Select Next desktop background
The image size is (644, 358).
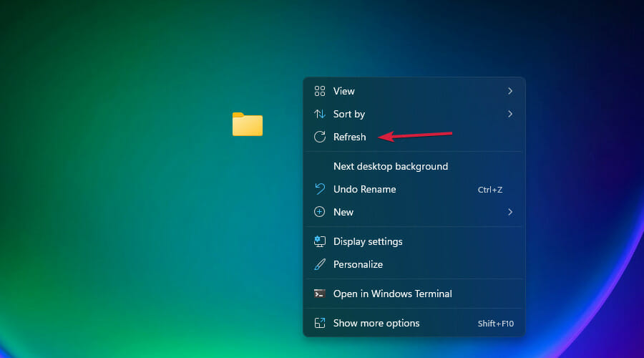[414, 166]
